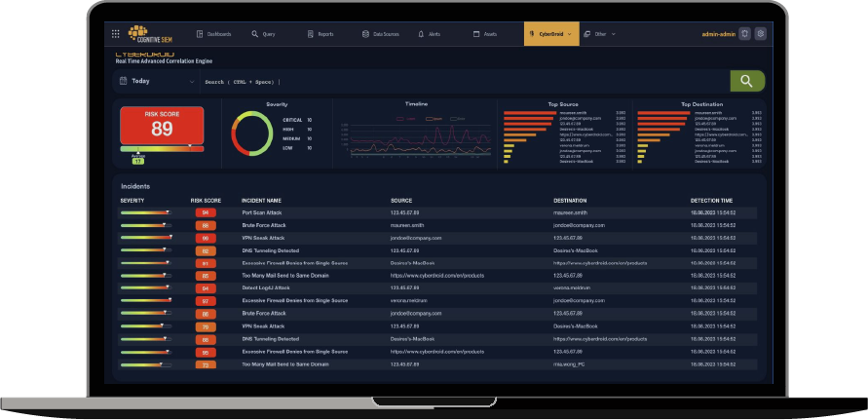Expand the Other dropdown menu
Image resolution: width=868 pixels, height=420 pixels.
[600, 33]
